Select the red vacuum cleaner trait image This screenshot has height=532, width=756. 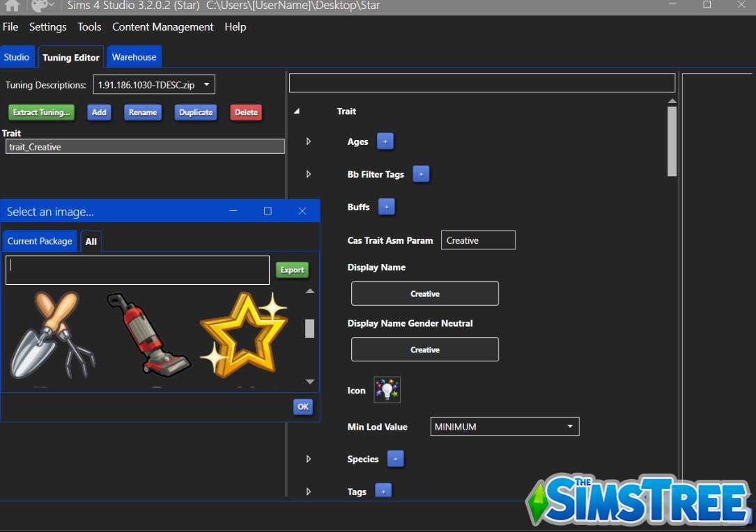[x=148, y=334]
